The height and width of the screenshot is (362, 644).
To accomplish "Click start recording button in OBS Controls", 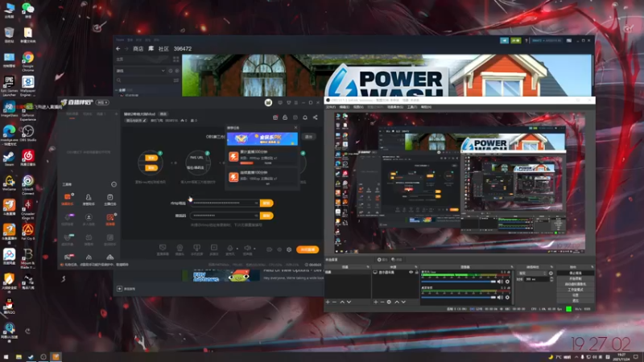I will 575,278.
